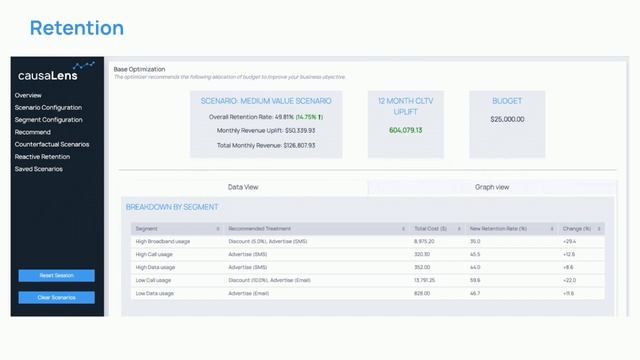Click change value +12.6
The height and width of the screenshot is (360, 640).
coord(569,254)
